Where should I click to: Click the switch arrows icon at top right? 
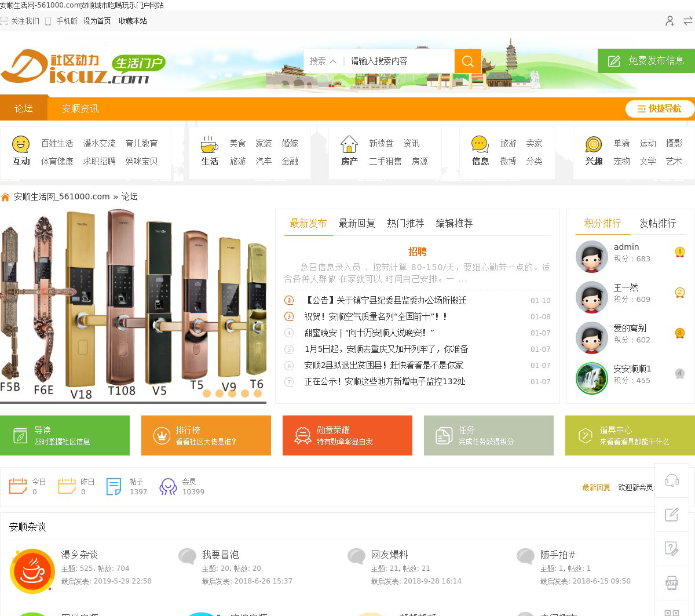(x=688, y=21)
